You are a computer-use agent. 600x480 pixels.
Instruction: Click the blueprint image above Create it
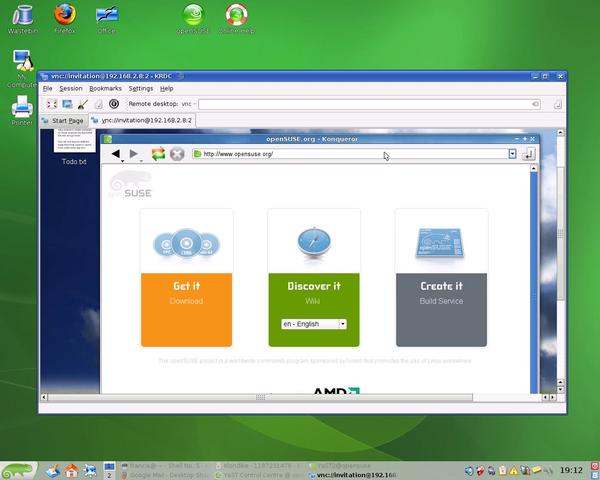point(440,243)
